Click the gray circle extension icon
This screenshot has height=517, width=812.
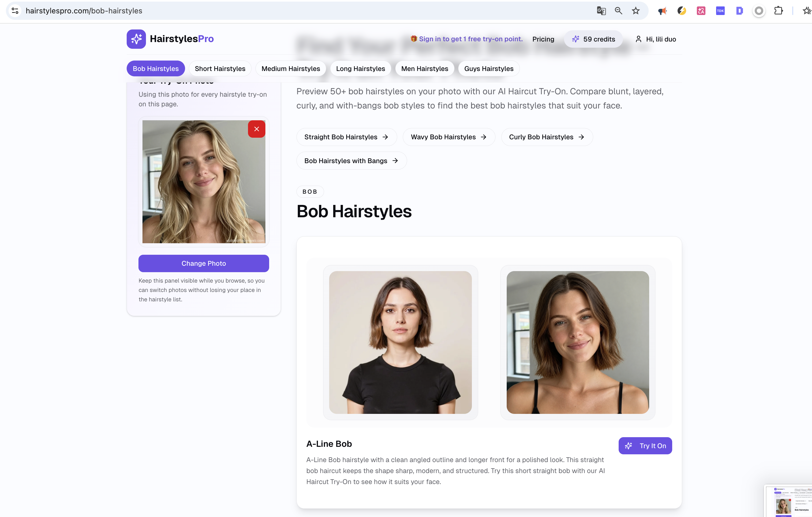click(x=759, y=11)
